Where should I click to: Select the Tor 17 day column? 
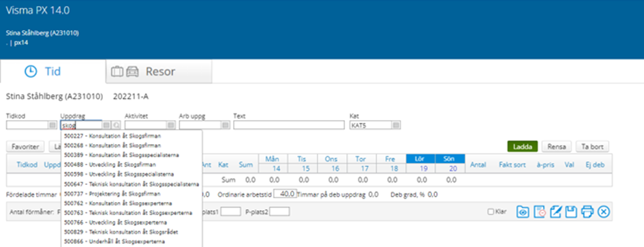tap(363, 164)
